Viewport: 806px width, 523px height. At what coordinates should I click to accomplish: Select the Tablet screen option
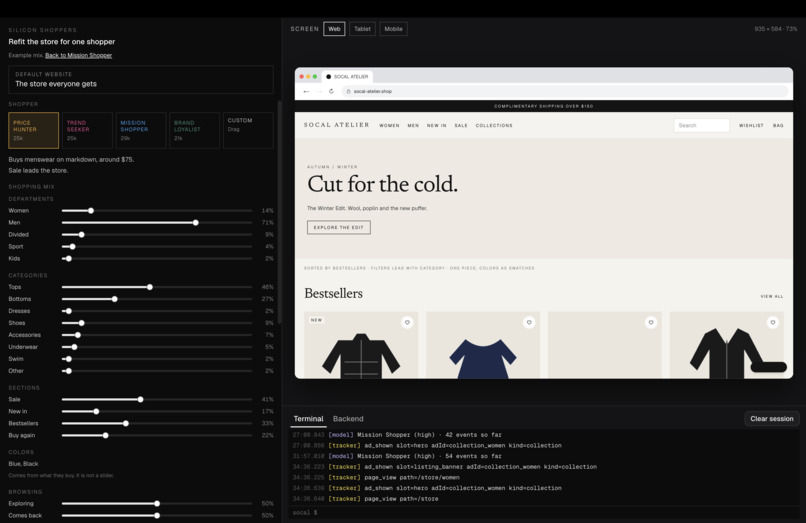click(x=362, y=29)
